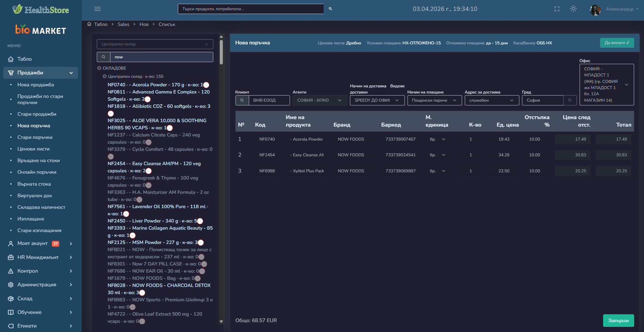Open the unit dropdown in the NF0740 row
This screenshot has width=644, height=332.
coord(438,139)
